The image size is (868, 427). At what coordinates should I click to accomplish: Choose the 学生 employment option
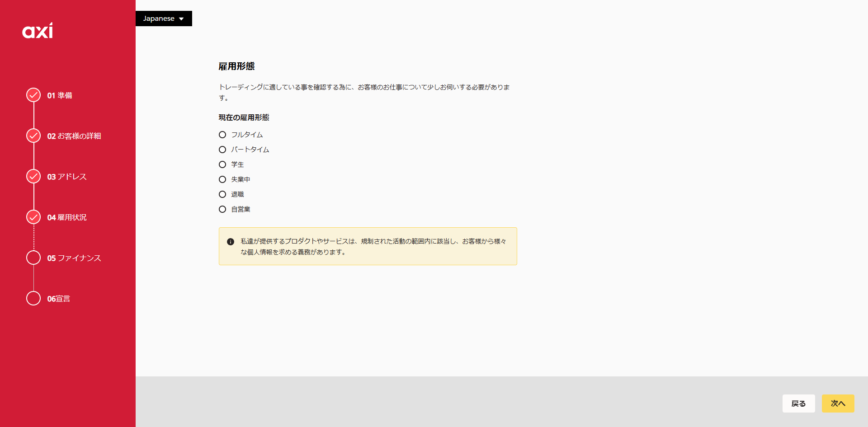click(222, 164)
